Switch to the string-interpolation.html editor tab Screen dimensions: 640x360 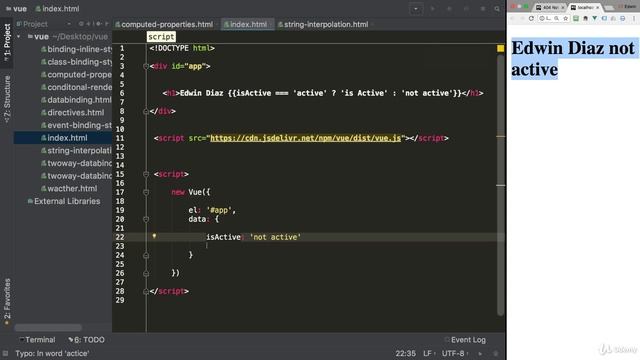pyautogui.click(x=323, y=24)
